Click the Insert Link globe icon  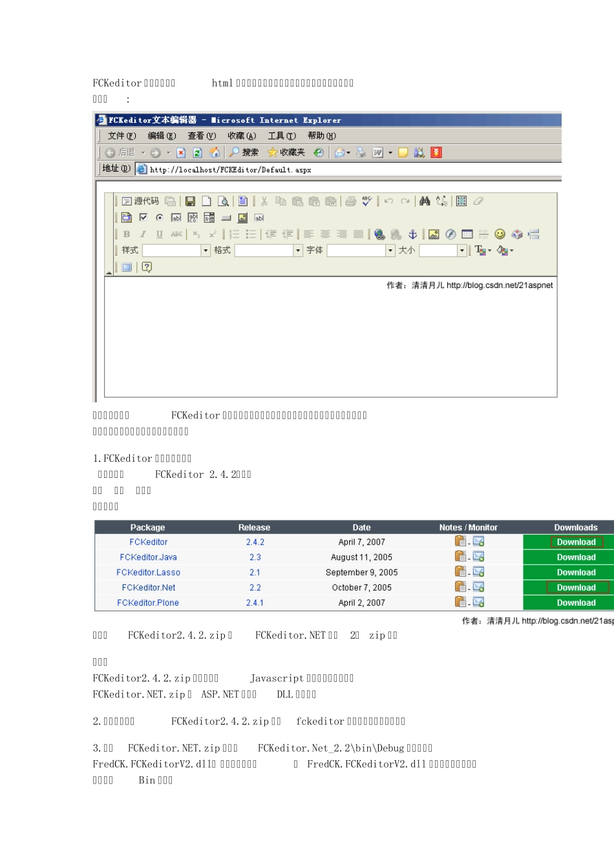tap(380, 234)
